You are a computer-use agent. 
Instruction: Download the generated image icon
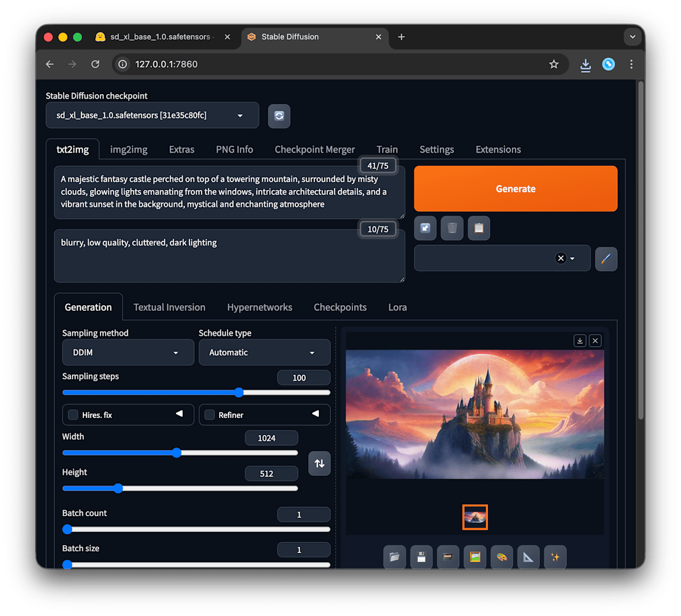tap(580, 341)
